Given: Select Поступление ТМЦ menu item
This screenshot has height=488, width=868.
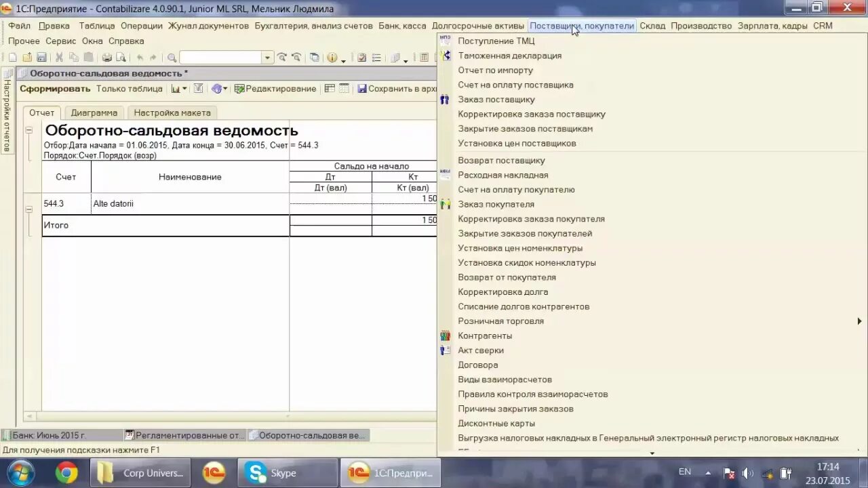Looking at the screenshot, I should [651, 41].
